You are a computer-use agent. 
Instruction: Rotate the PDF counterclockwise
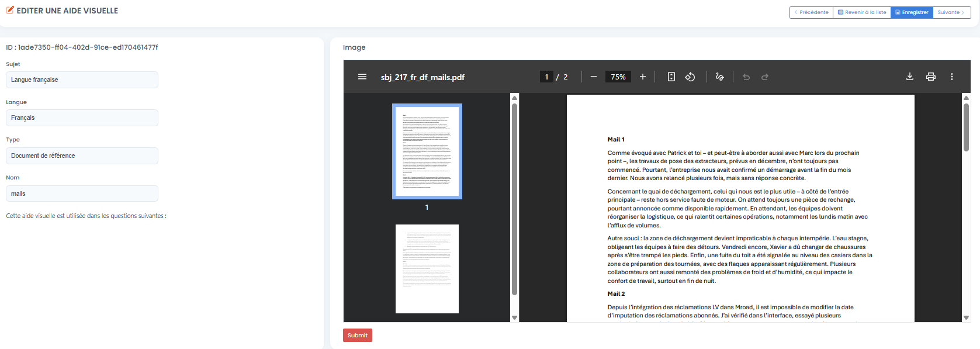pyautogui.click(x=690, y=77)
